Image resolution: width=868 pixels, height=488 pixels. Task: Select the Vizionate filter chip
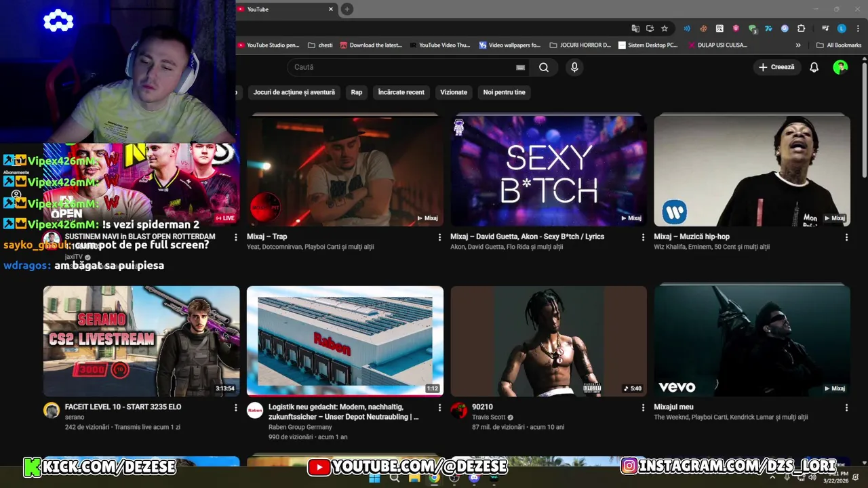pyautogui.click(x=454, y=92)
